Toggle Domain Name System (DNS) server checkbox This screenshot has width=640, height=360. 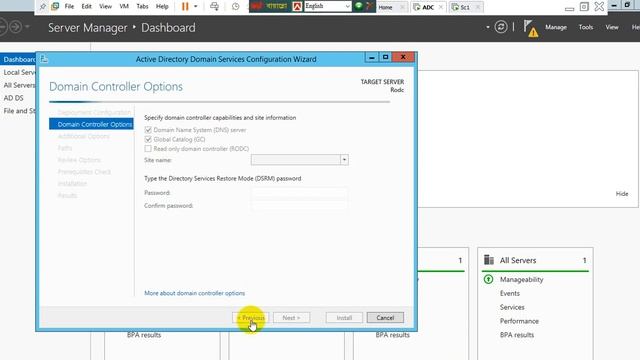[x=148, y=130]
